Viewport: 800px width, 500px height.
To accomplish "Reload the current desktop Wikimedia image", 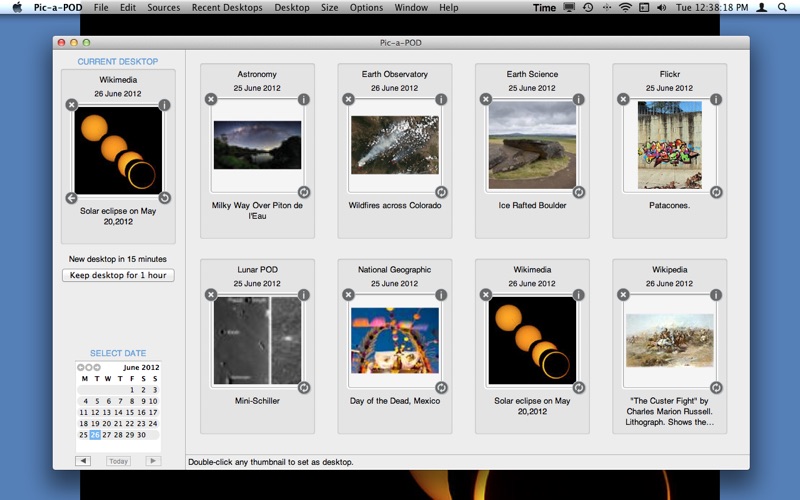I will pyautogui.click(x=165, y=197).
